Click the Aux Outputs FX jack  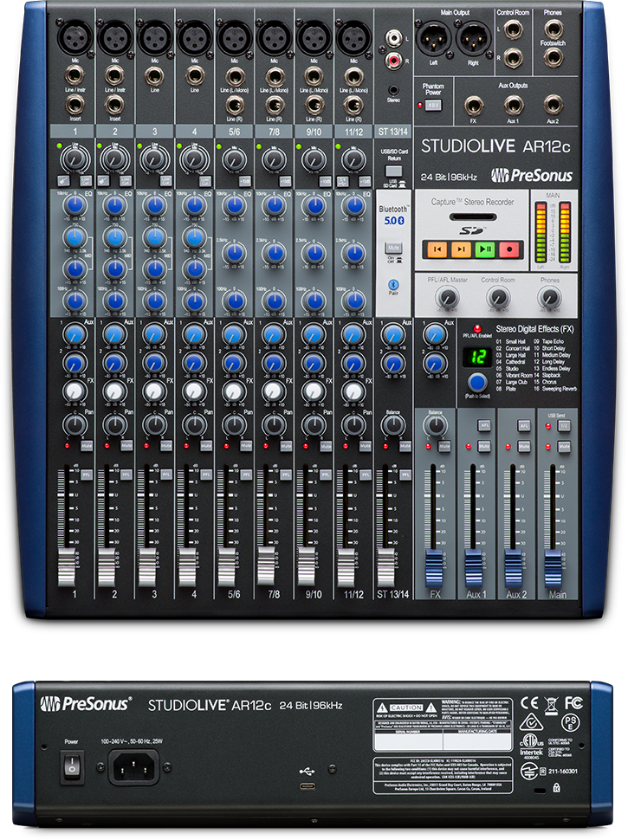coord(474,106)
